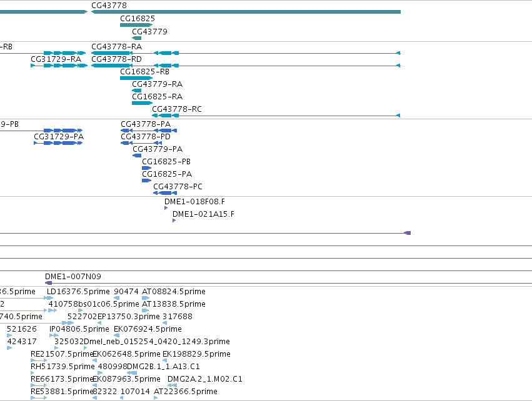Screen dimensions: 532x401
Task: Open EST label AT08824.5prime
Action: coord(174,292)
